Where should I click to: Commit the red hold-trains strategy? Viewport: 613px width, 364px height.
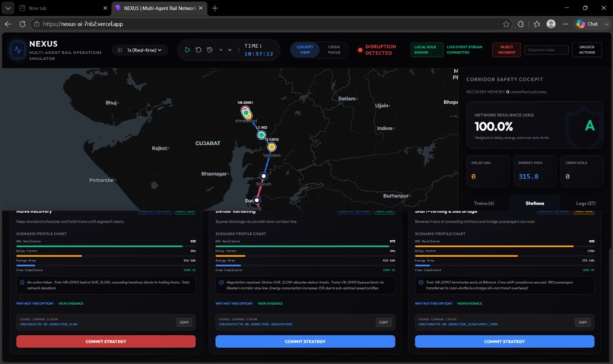coord(106,341)
